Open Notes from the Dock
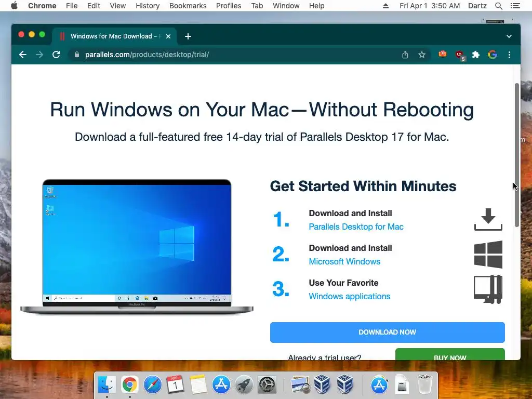The width and height of the screenshot is (532, 399). point(198,385)
